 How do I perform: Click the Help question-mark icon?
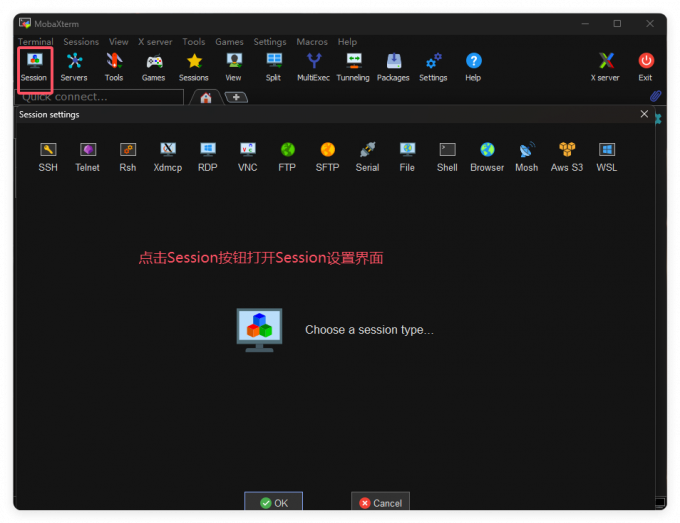(473, 68)
